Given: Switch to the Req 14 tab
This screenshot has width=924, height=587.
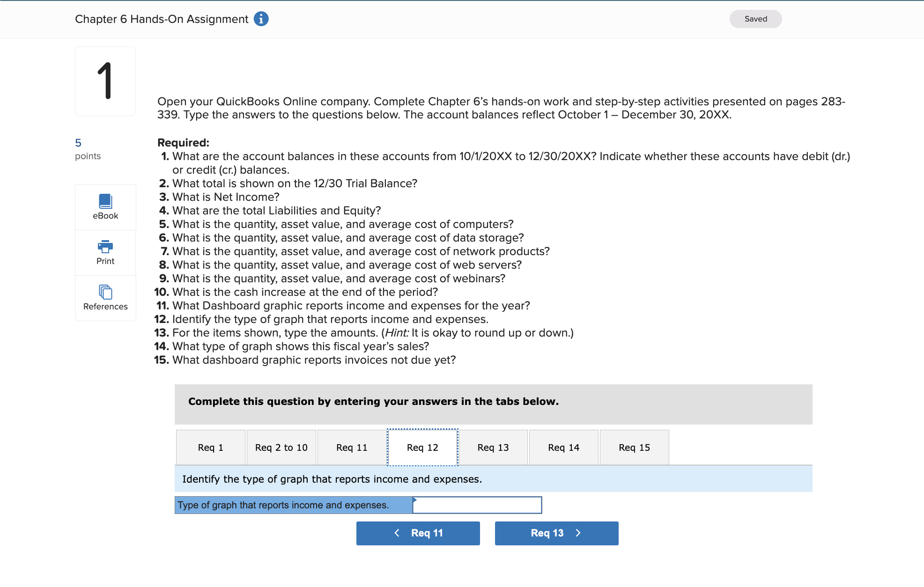Looking at the screenshot, I should click(x=563, y=447).
